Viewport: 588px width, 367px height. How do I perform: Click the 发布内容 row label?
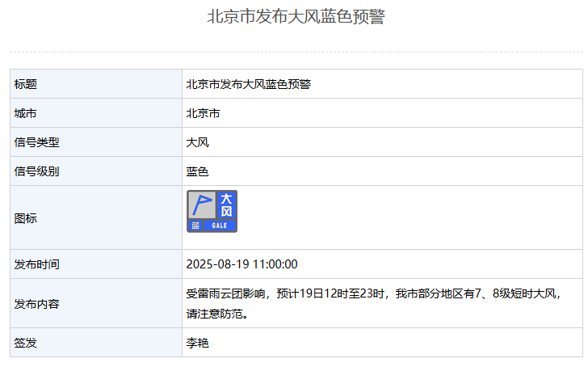point(37,304)
